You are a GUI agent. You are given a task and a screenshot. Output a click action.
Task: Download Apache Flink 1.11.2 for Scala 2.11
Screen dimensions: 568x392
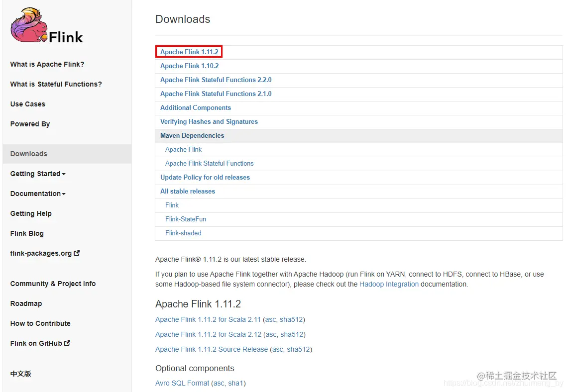pyautogui.click(x=208, y=319)
